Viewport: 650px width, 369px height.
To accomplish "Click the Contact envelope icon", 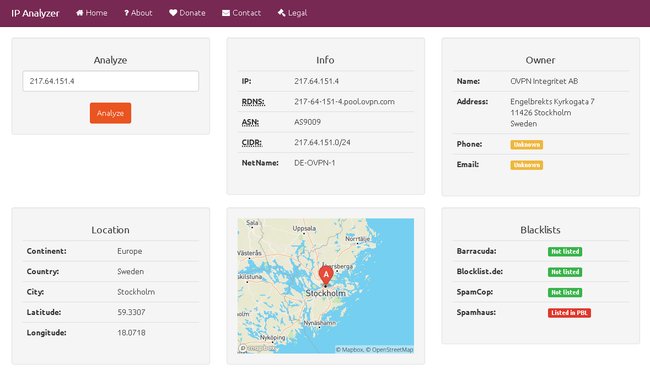I will pos(226,13).
